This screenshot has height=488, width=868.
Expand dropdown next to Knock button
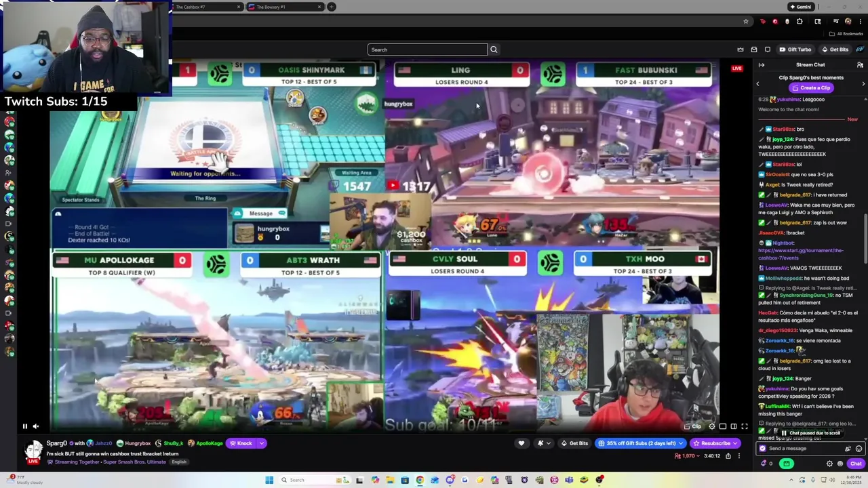[x=261, y=443]
